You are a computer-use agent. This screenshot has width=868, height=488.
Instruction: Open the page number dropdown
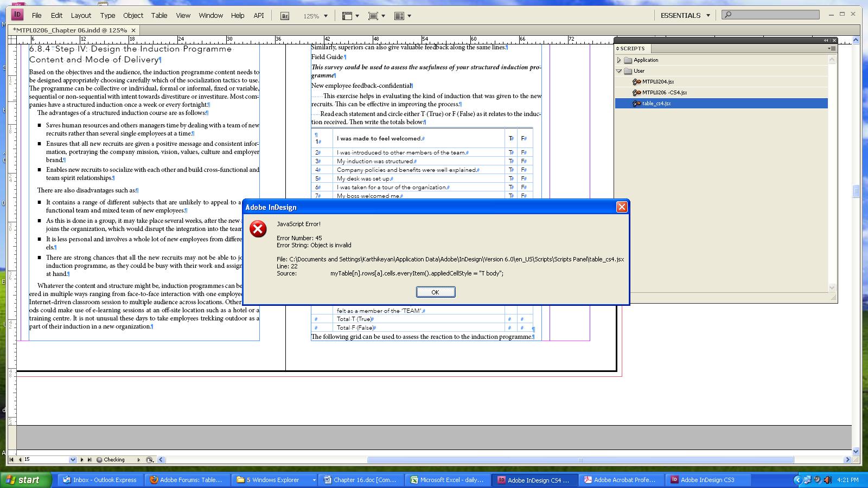[x=73, y=459]
